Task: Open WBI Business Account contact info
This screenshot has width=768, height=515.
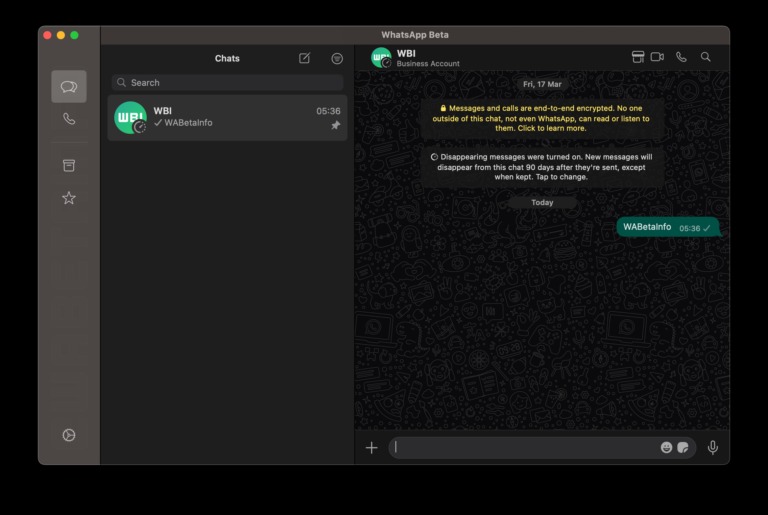Action: (x=428, y=58)
